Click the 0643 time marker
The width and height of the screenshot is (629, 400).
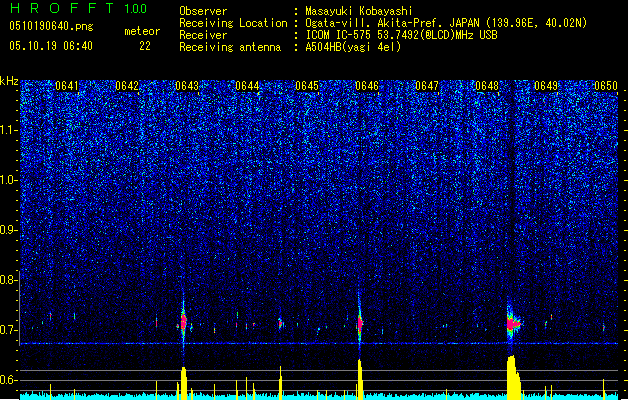[x=187, y=86]
